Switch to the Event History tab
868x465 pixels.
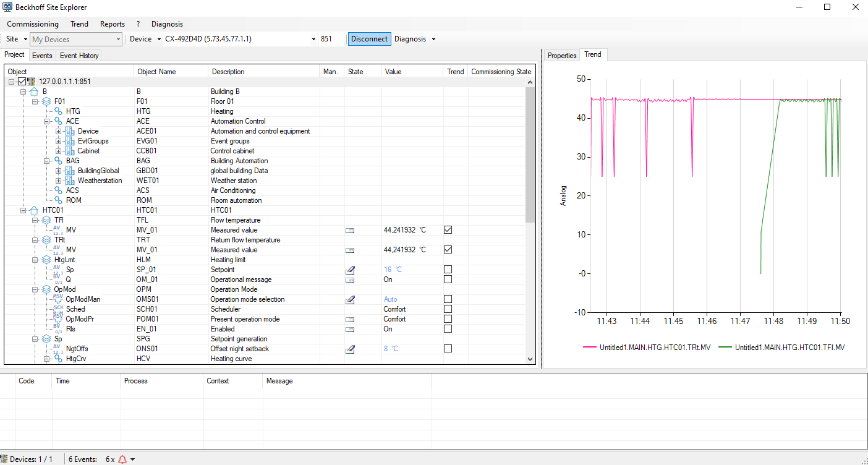click(x=79, y=56)
